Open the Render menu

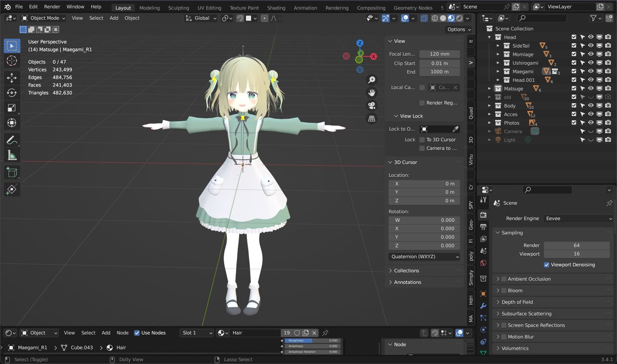[x=52, y=7]
